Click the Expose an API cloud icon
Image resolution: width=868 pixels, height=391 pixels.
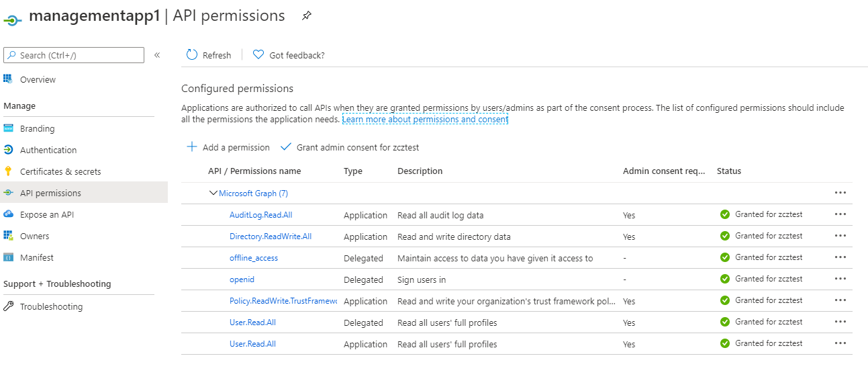tap(8, 214)
